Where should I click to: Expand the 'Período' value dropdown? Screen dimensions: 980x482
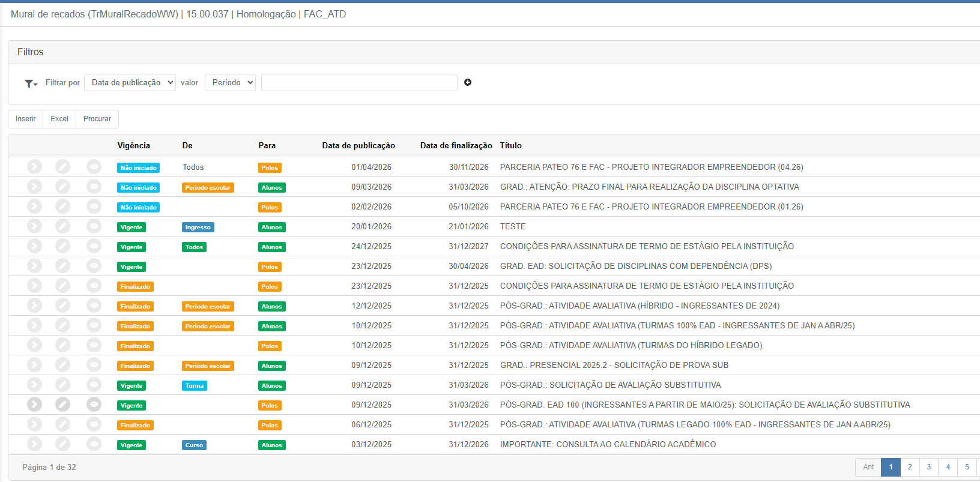tap(230, 83)
